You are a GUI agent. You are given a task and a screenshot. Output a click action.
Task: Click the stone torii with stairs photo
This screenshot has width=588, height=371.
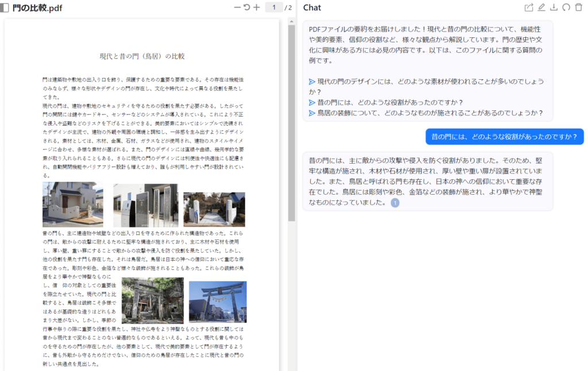point(153,300)
